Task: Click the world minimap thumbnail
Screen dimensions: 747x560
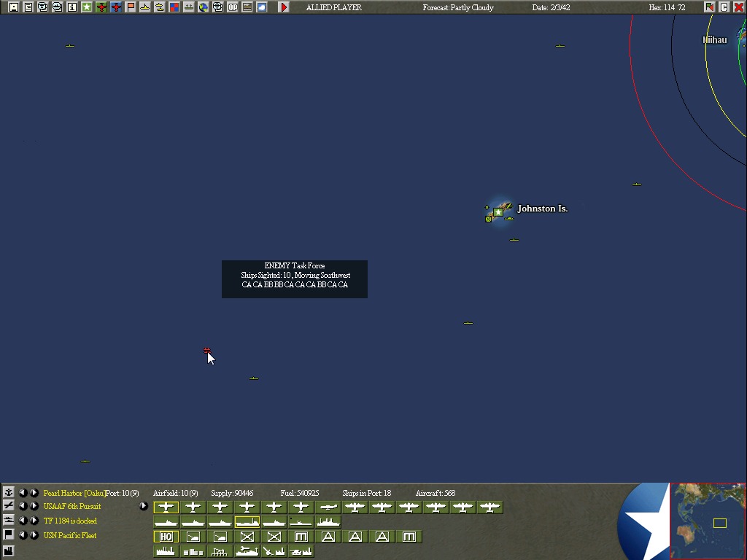Action: click(x=708, y=521)
